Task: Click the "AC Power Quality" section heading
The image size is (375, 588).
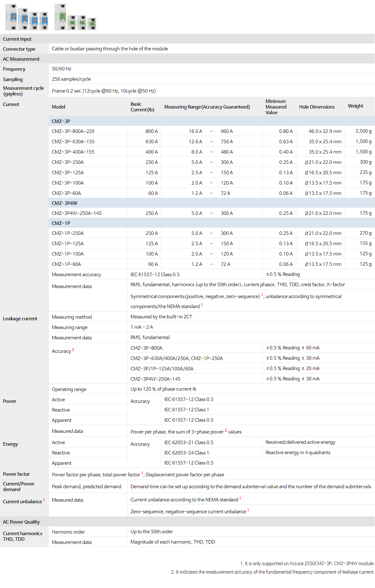Action: click(21, 522)
